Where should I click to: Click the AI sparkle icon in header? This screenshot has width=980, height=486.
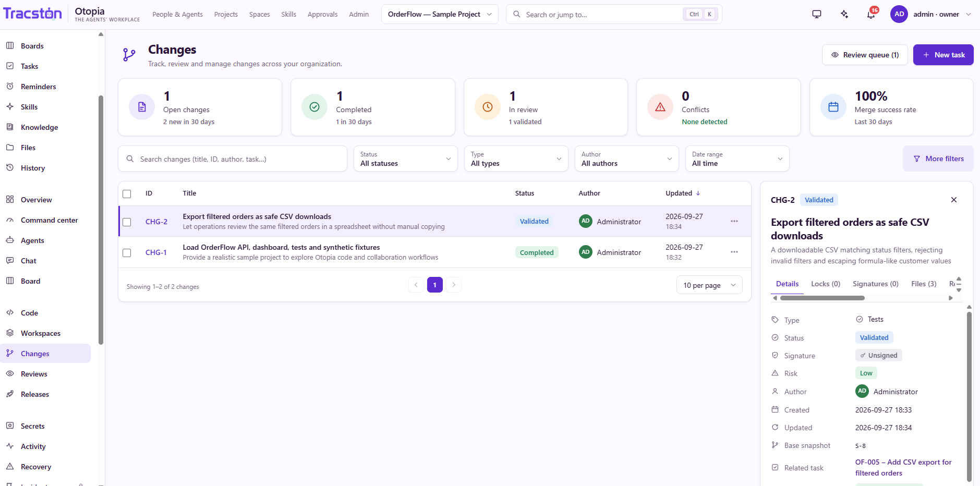coord(844,15)
